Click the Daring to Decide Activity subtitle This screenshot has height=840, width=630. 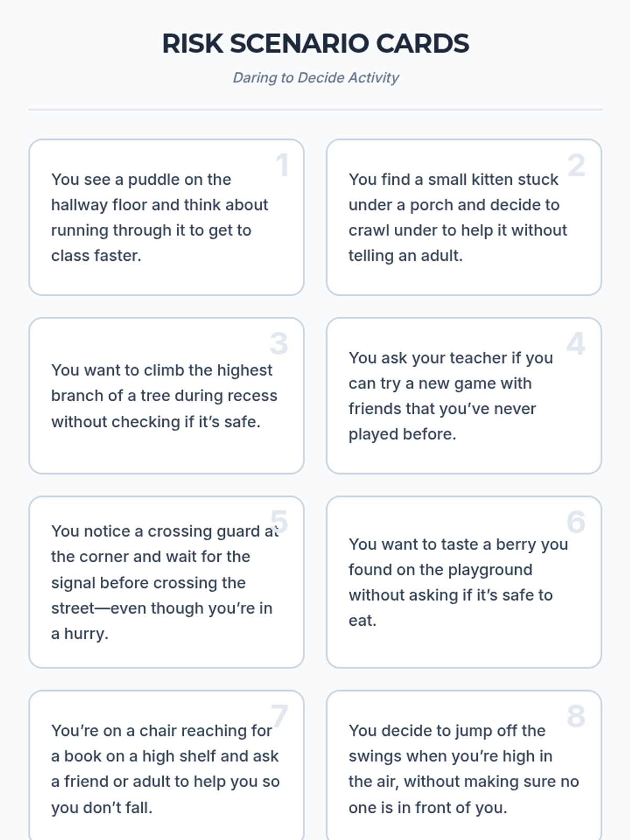[316, 78]
